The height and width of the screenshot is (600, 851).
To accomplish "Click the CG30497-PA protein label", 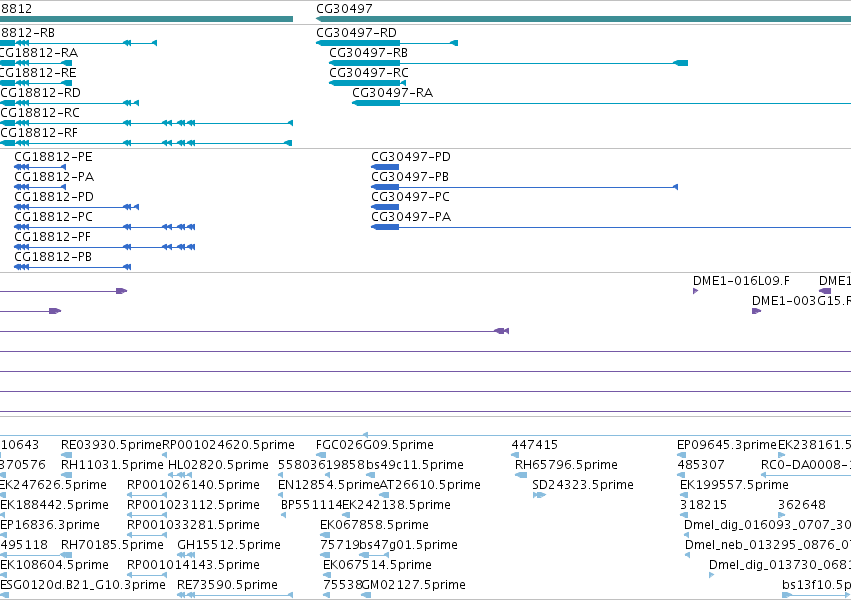I will (411, 217).
